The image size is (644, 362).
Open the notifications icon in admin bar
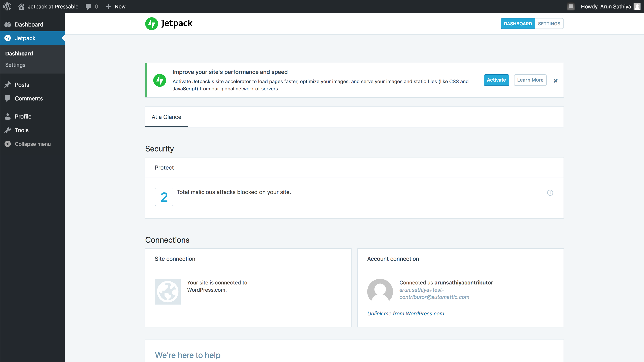(571, 6)
